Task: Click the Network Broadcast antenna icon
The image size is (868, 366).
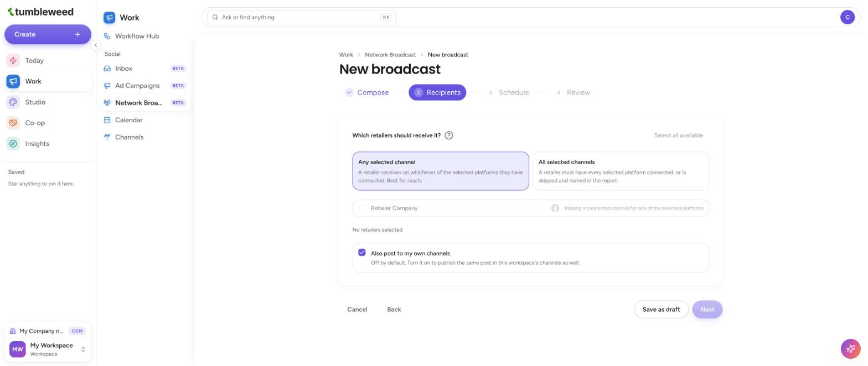Action: coord(107,103)
